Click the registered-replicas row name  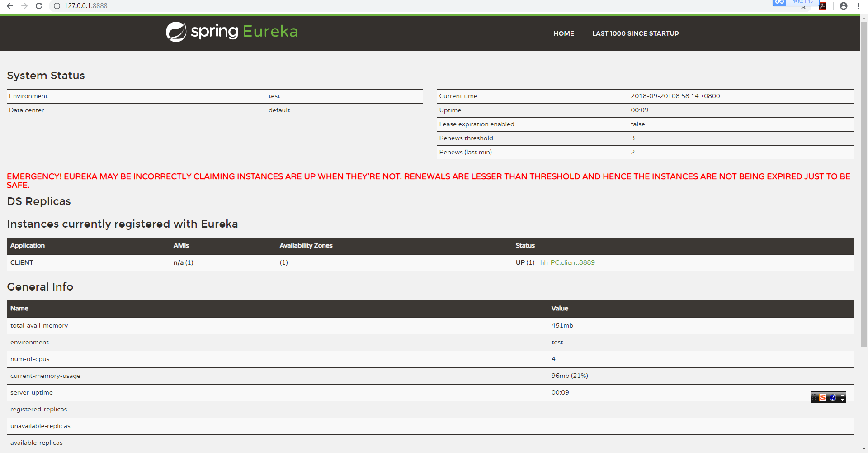[x=38, y=409]
